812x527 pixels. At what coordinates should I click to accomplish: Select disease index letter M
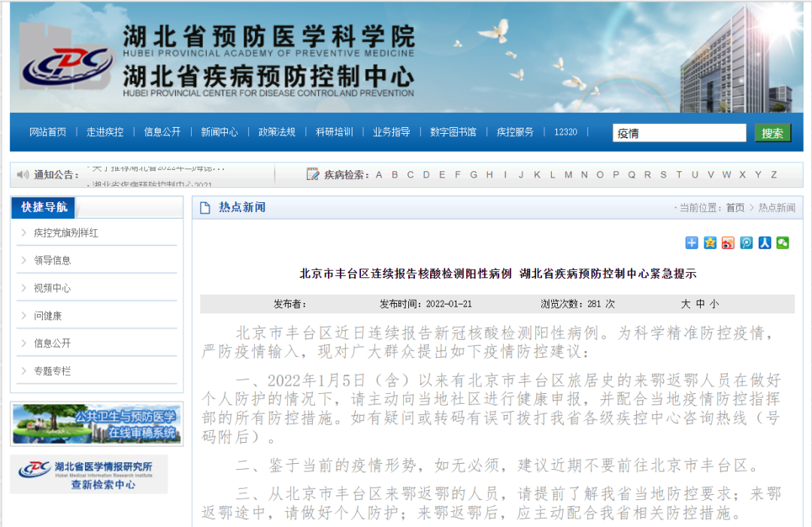568,175
